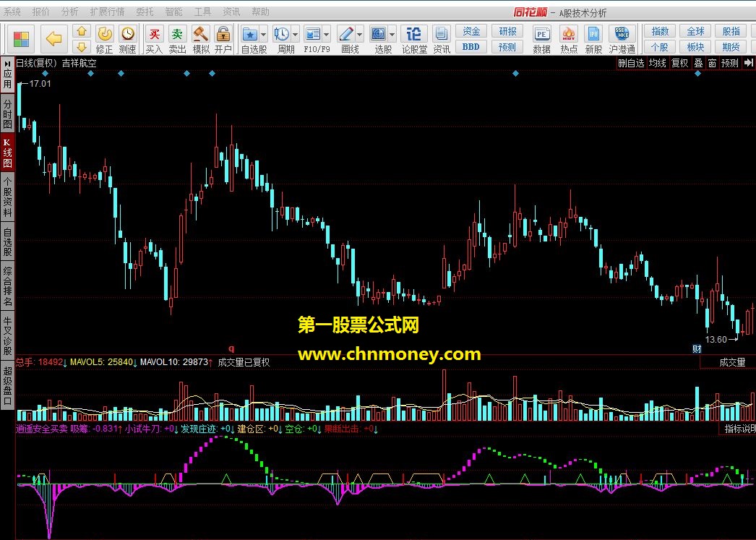
Task: Click the 财 marker on the chart
Action: tap(697, 348)
